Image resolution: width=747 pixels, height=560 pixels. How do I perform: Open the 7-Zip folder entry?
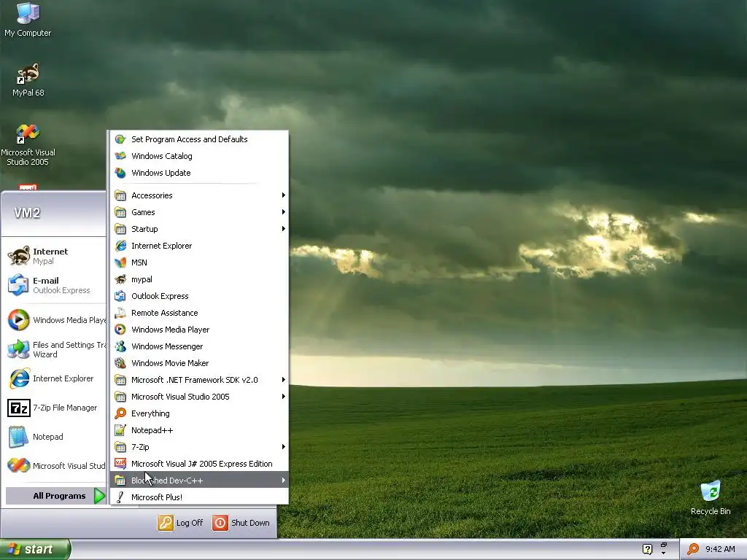coord(200,447)
